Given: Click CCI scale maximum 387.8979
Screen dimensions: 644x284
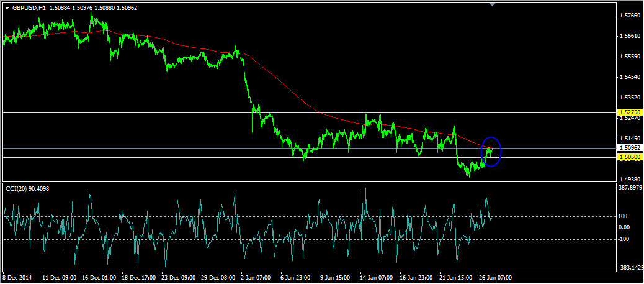Looking at the screenshot, I should (630, 187).
